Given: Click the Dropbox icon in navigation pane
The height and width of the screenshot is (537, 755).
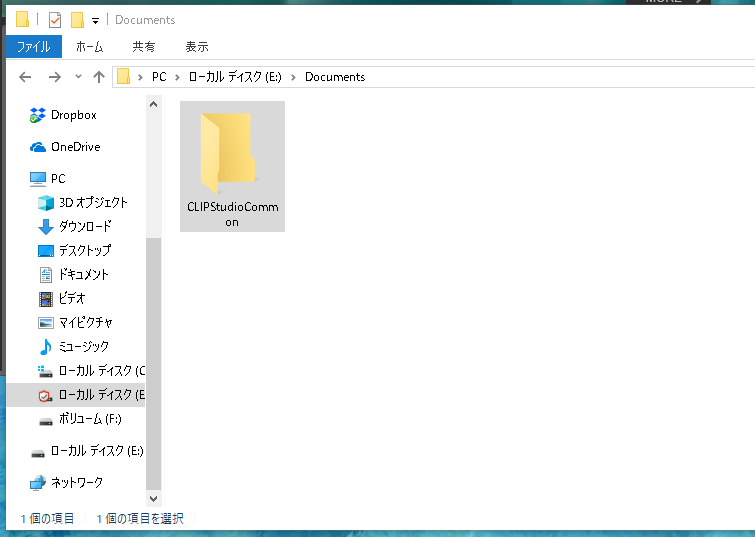Looking at the screenshot, I should tap(38, 115).
